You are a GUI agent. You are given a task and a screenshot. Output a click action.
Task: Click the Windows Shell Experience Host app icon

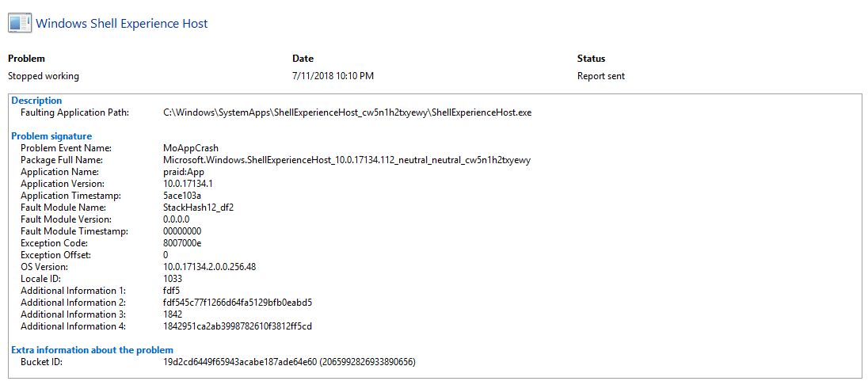point(19,24)
